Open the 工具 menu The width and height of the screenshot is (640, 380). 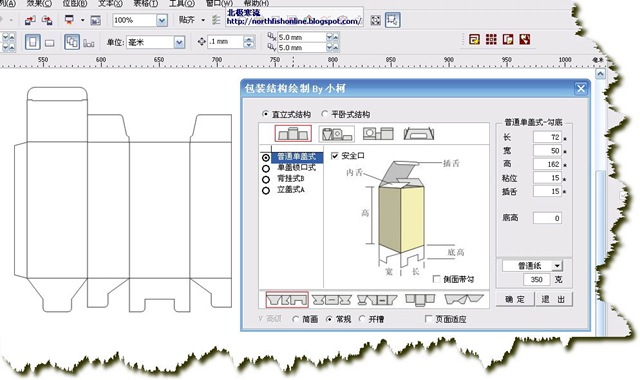tap(182, 3)
